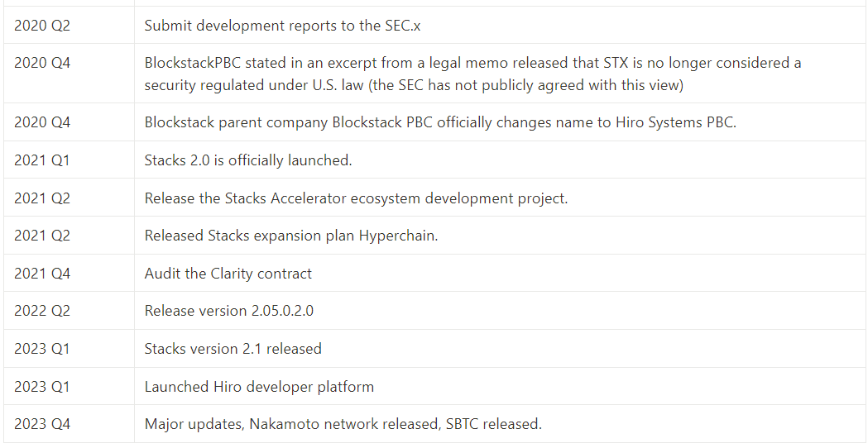Click the "2022 Q2" date cell
This screenshot has width=868, height=448.
point(42,311)
